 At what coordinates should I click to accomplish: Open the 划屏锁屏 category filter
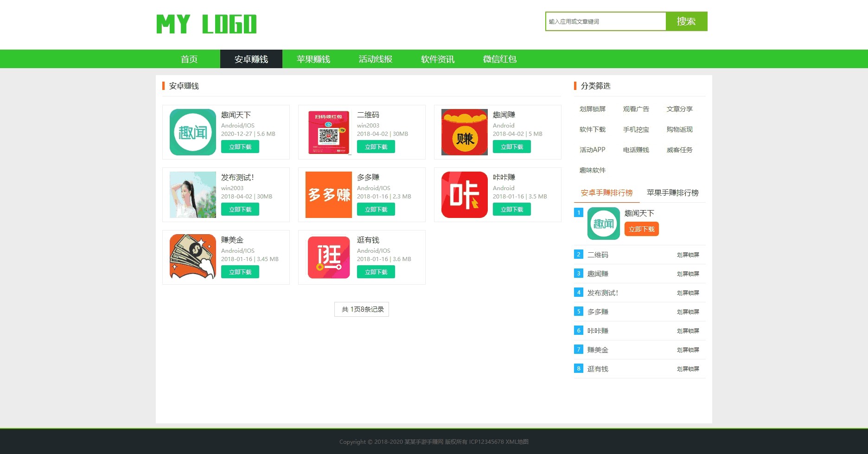[x=592, y=109]
